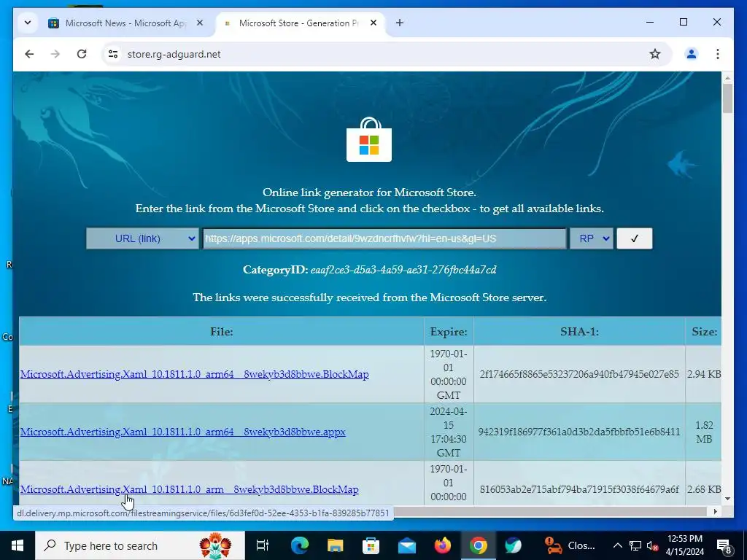Click the vertical scrollbar thumb
747x560 pixels.
[x=727, y=98]
